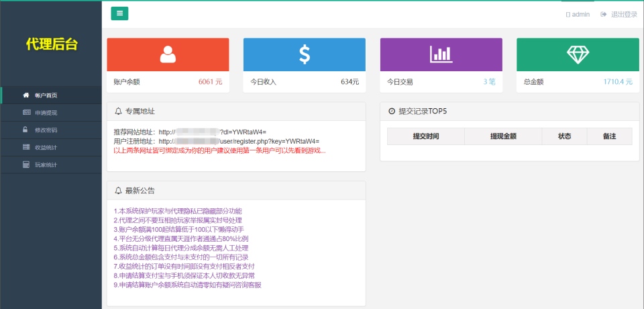
Task: Click the clock icon beside 提交记录TOP5
Action: coord(391,111)
